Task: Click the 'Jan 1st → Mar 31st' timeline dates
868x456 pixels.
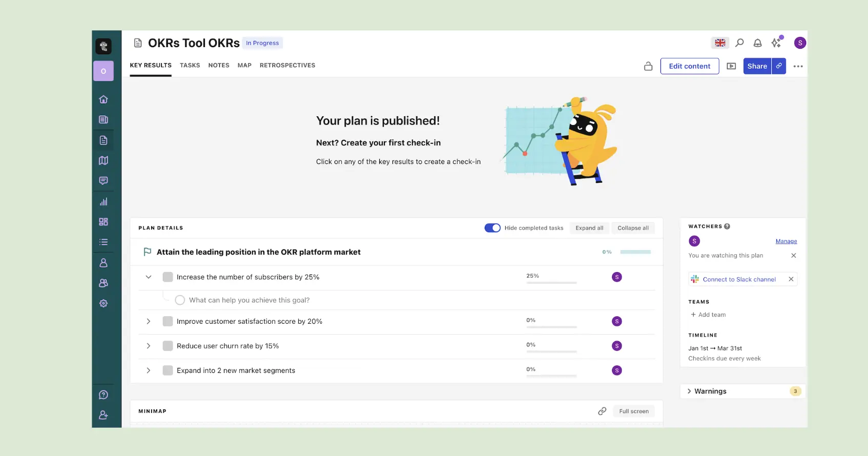Action: click(715, 348)
